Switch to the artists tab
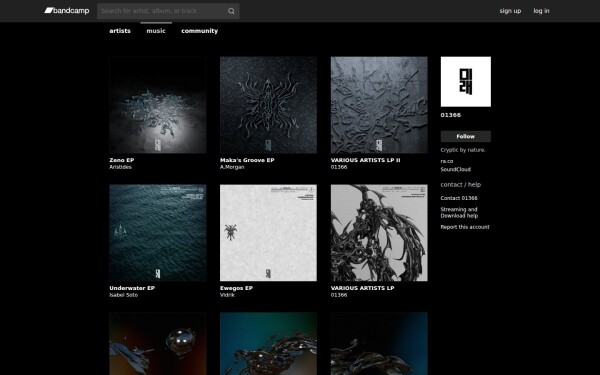The height and width of the screenshot is (375, 600). 120,31
